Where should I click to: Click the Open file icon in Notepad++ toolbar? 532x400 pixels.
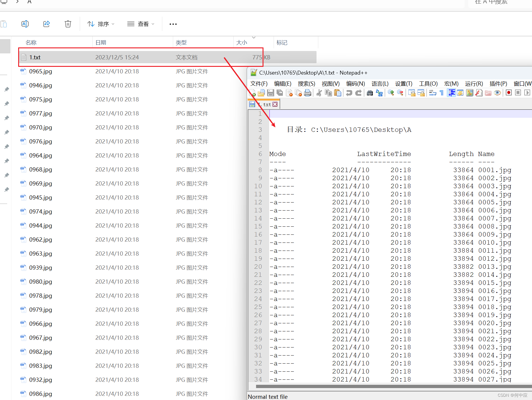coord(261,93)
